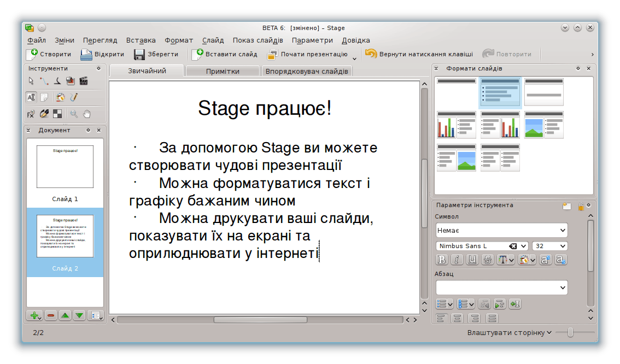Click the Вставити слайд button
Viewport: 620px width, 364px height.
tap(225, 54)
